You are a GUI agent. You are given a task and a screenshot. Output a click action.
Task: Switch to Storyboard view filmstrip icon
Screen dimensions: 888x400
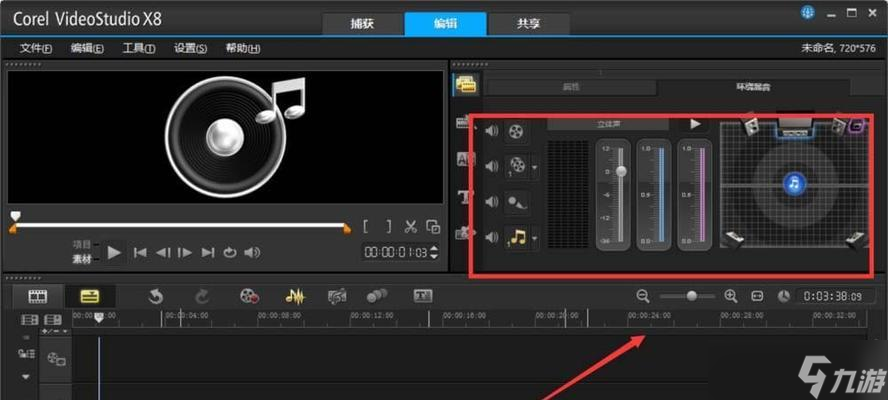pos(38,296)
